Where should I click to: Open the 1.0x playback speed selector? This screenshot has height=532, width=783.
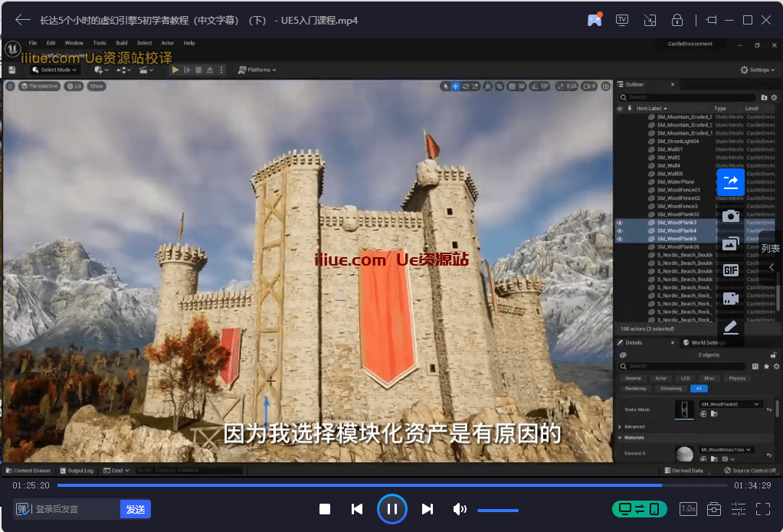688,509
